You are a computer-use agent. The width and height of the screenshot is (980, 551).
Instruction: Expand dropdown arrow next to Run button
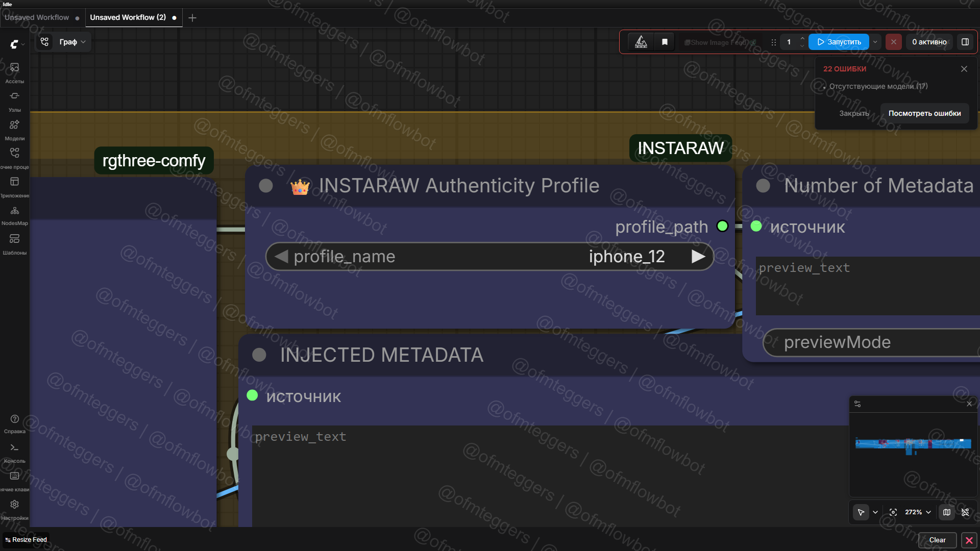(x=875, y=42)
